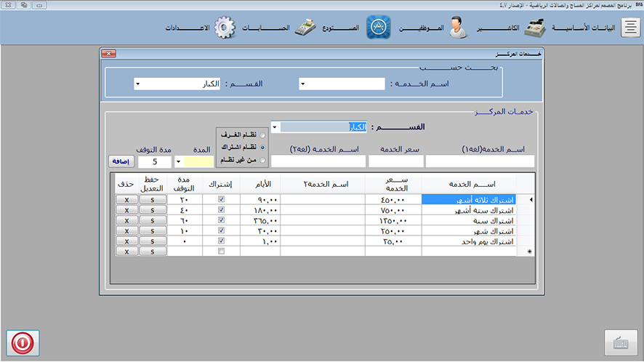
Task: Open settings gear icon in toolbar
Action: (226, 28)
